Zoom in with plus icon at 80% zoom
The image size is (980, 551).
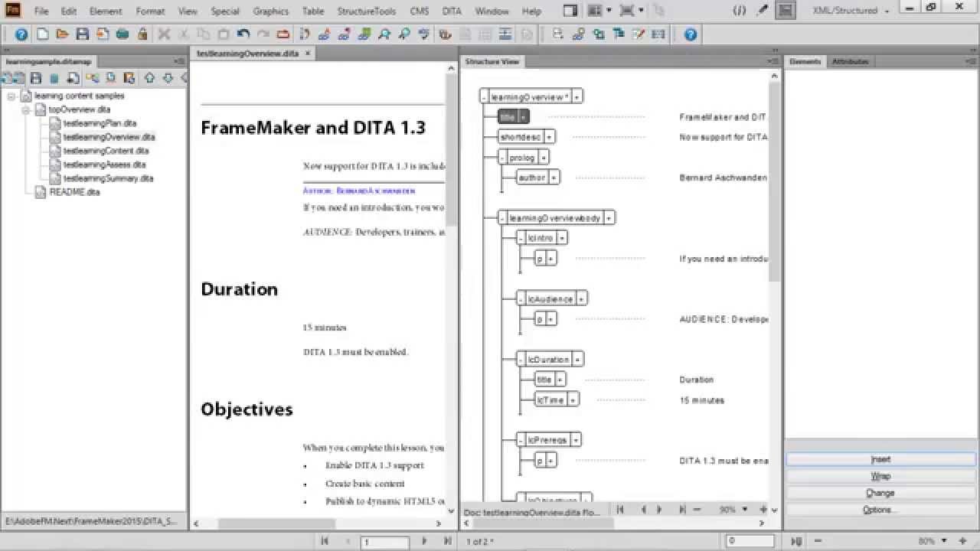pyautogui.click(x=963, y=541)
